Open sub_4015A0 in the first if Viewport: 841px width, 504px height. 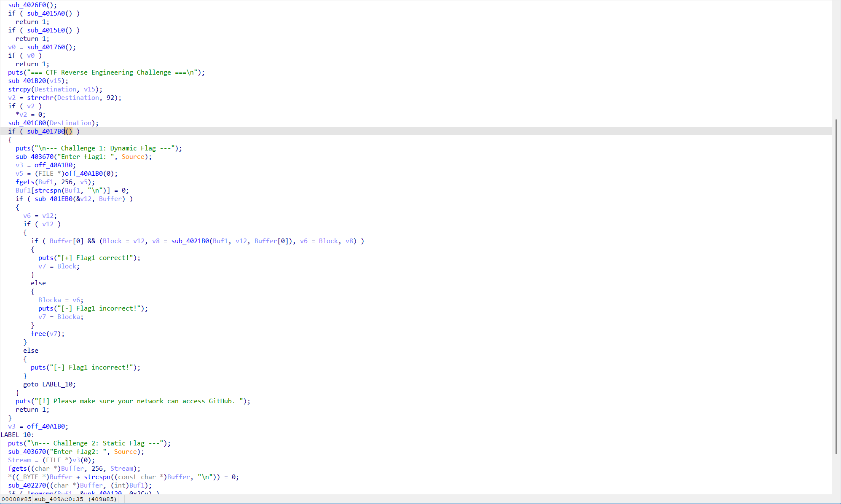pyautogui.click(x=46, y=13)
